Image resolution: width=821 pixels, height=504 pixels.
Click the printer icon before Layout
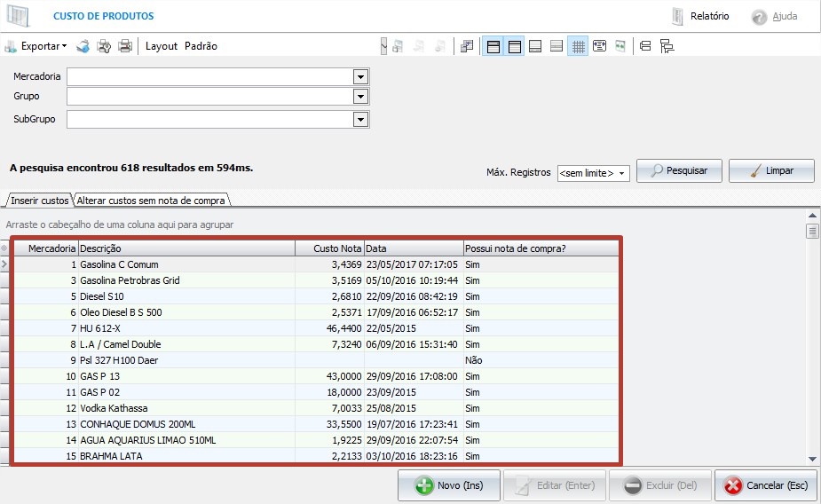click(124, 46)
